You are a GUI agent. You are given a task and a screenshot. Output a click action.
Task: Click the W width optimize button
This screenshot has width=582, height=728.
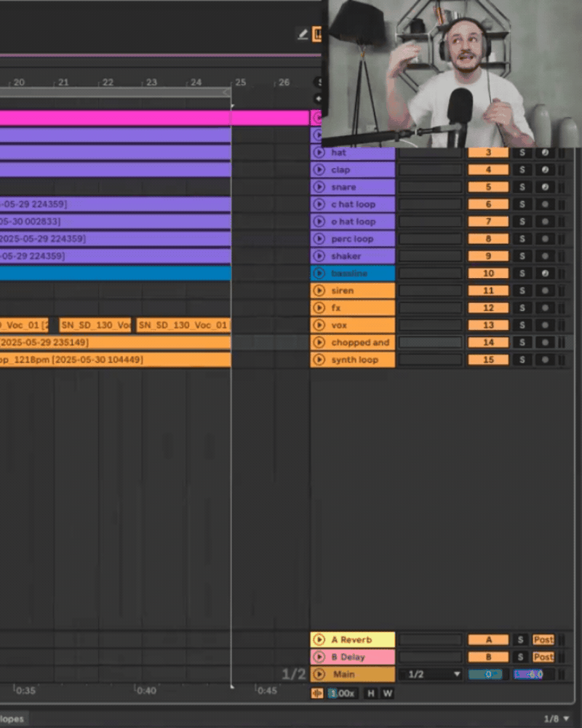point(388,694)
